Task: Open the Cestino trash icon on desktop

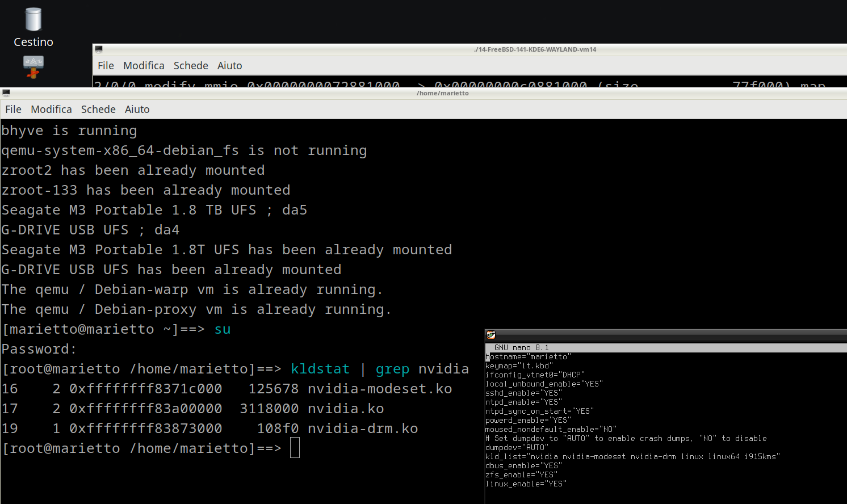Action: click(33, 27)
